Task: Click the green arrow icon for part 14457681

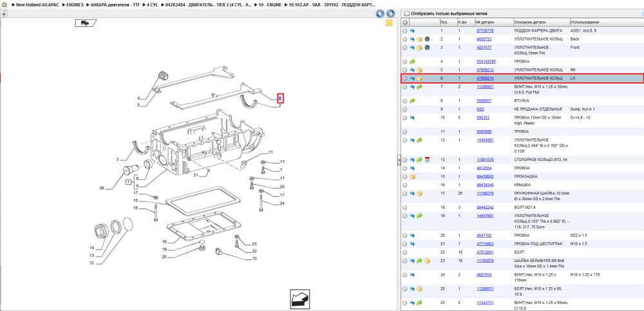Action: (419, 215)
